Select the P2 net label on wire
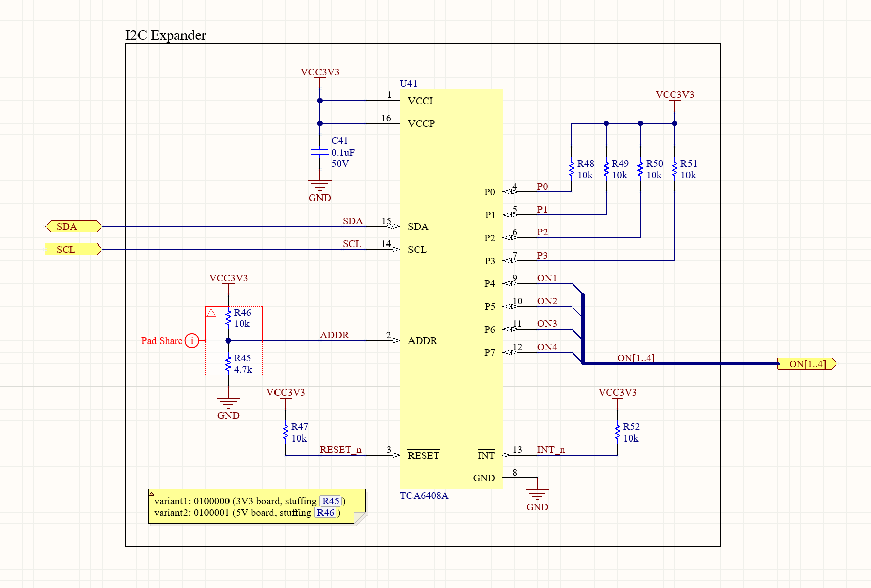 click(542, 232)
